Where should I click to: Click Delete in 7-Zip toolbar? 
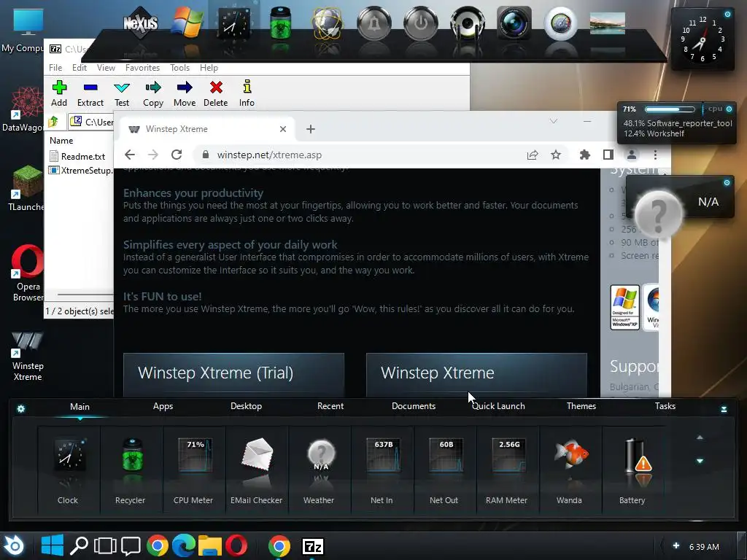click(x=216, y=94)
